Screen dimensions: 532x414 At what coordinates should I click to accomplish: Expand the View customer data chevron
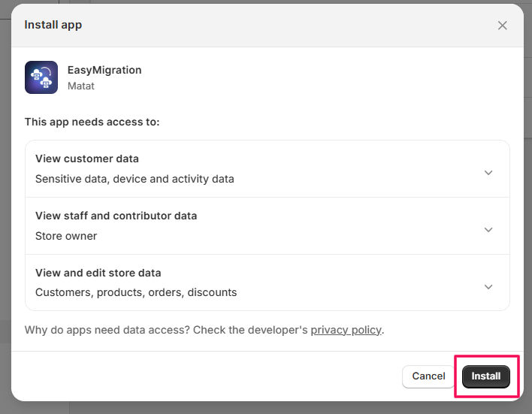coord(488,173)
